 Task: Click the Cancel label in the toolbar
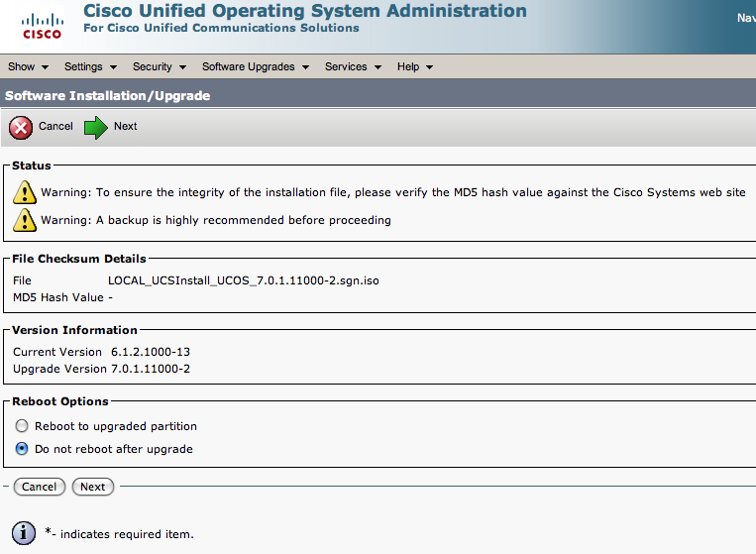coord(55,126)
